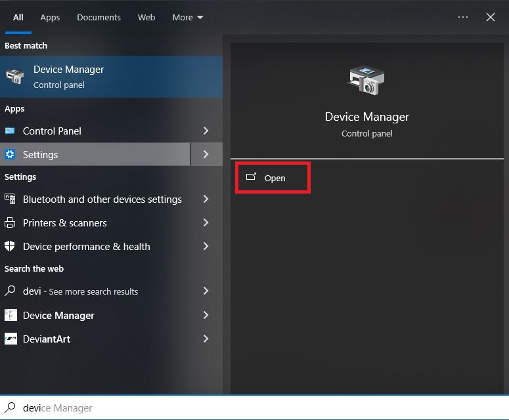
Task: Close the search panel
Action: point(490,17)
